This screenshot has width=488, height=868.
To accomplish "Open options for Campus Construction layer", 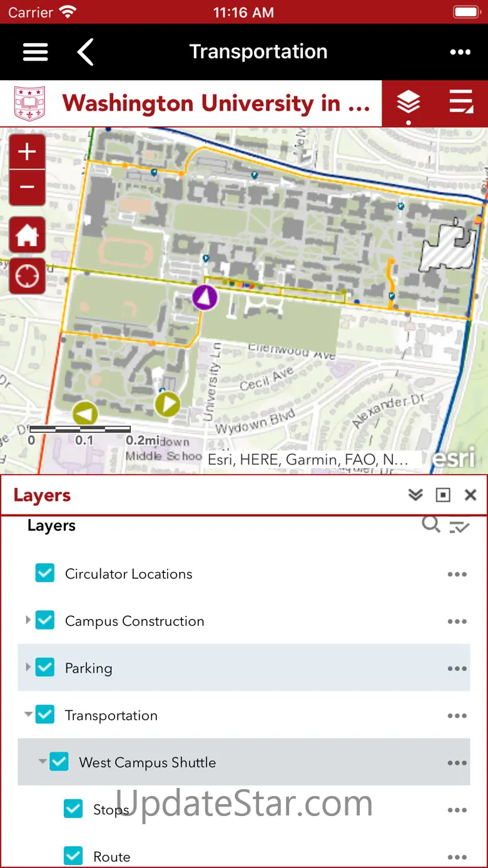I will tap(457, 621).
